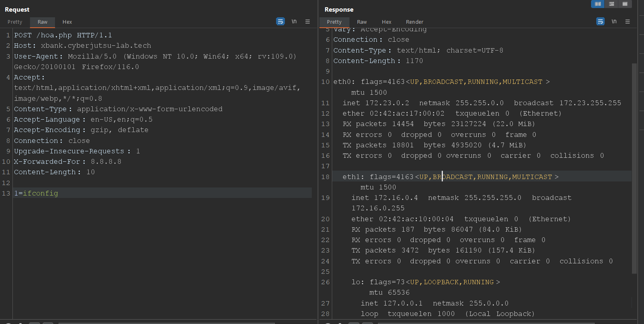Select Request Hex tab
Image resolution: width=644 pixels, height=324 pixels.
pos(67,22)
